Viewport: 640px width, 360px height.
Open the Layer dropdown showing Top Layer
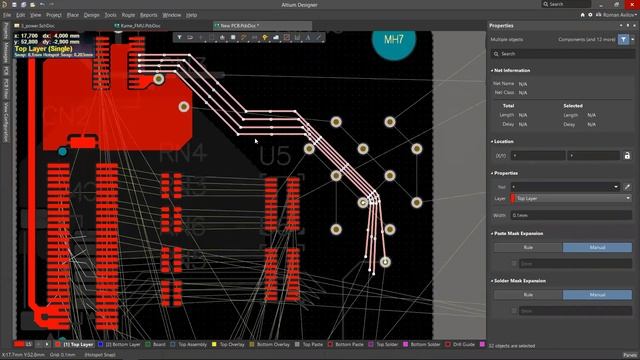[x=571, y=198]
